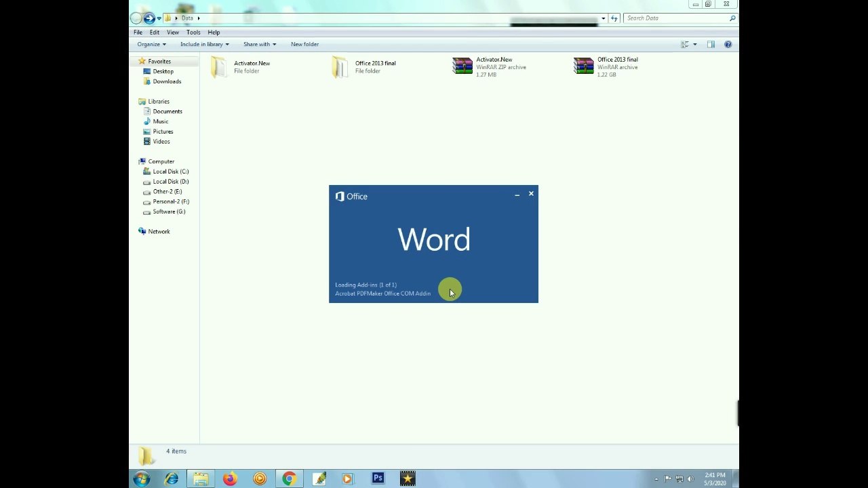The width and height of the screenshot is (868, 488).
Task: Open Local Disk (C:)
Action: tap(165, 171)
